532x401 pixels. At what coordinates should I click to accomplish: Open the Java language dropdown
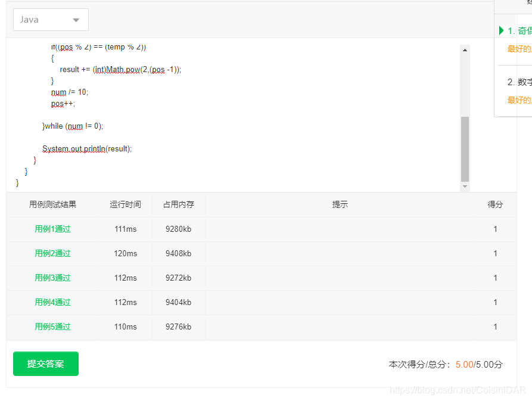click(x=51, y=20)
